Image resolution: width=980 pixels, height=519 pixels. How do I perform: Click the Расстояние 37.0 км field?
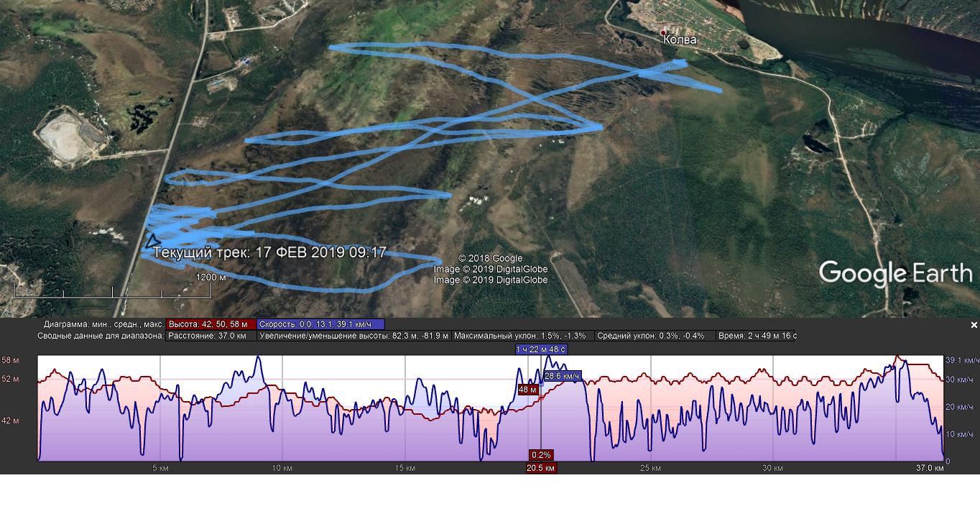coord(211,336)
